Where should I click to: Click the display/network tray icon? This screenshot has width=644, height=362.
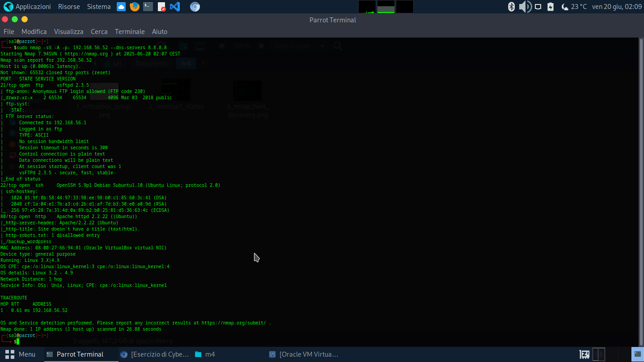pos(538,7)
